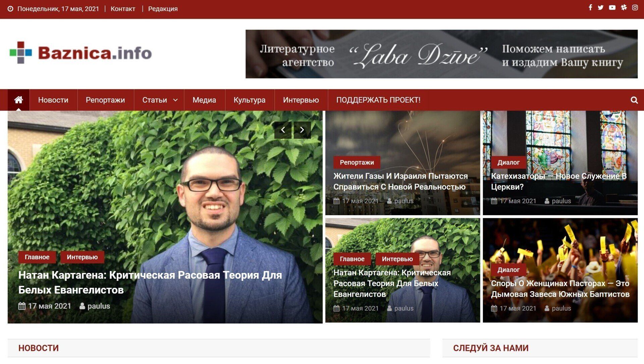Open the YouTube social icon
Viewport: 644px width, 364px height.
click(x=612, y=7)
